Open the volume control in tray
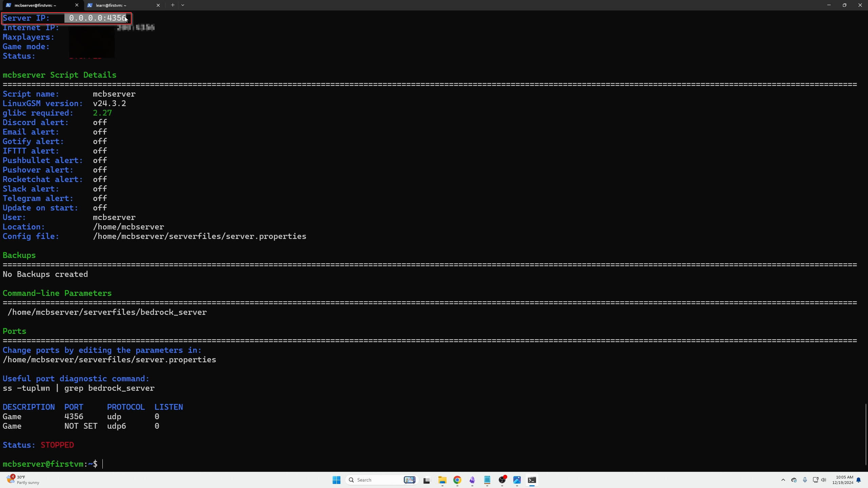 tap(824, 480)
